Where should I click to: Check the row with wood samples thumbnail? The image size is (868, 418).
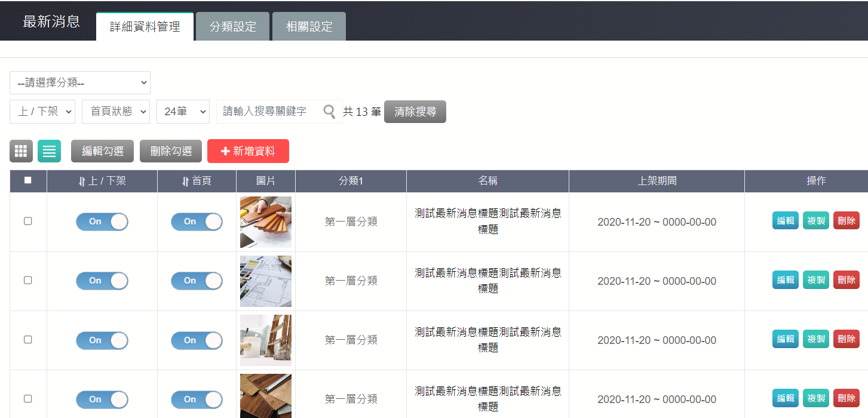click(x=27, y=221)
